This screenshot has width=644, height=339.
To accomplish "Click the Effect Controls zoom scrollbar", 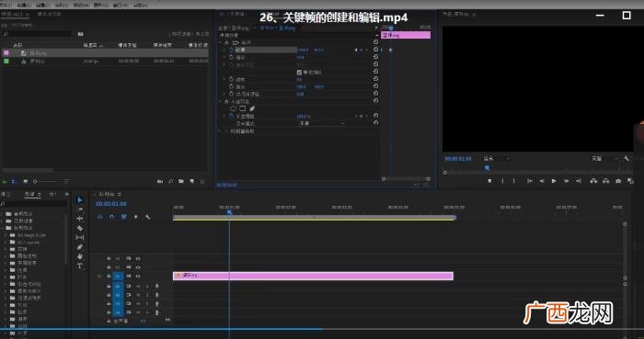I will click(x=407, y=179).
